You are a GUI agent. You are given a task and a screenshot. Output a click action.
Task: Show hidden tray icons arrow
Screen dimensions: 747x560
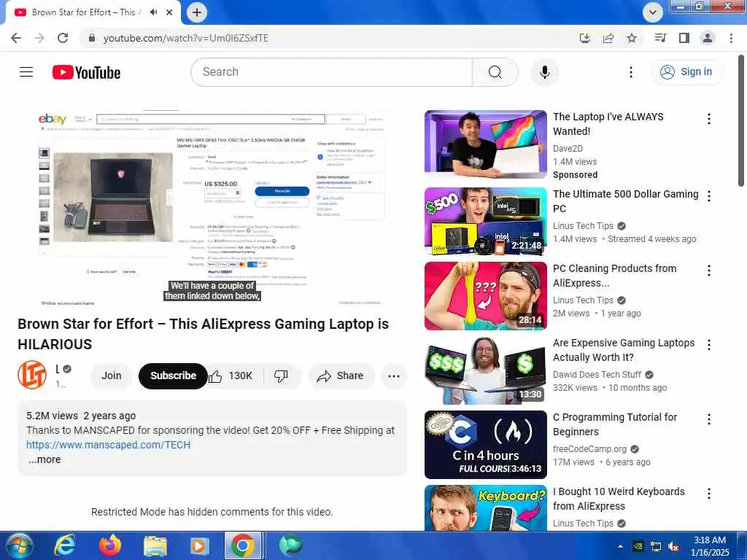(x=620, y=546)
